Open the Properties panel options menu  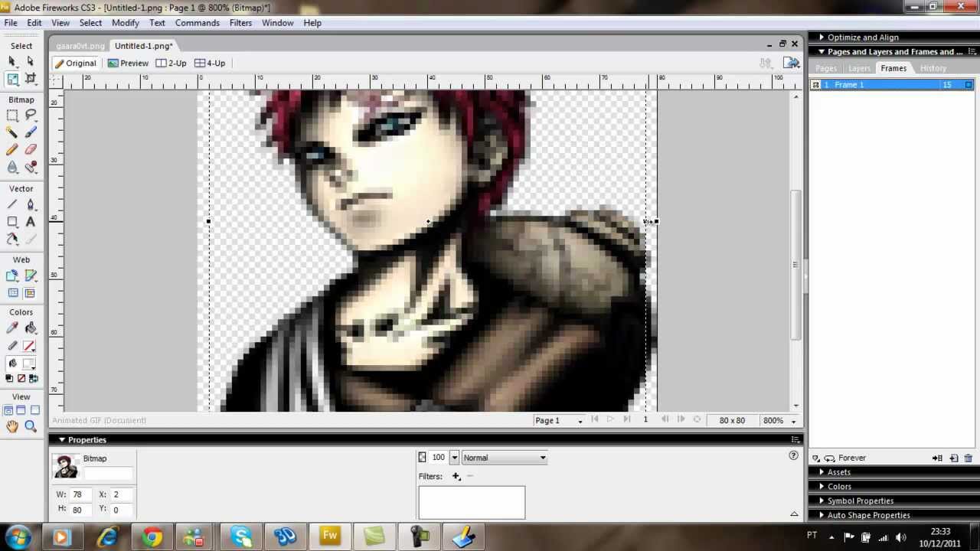point(795,440)
